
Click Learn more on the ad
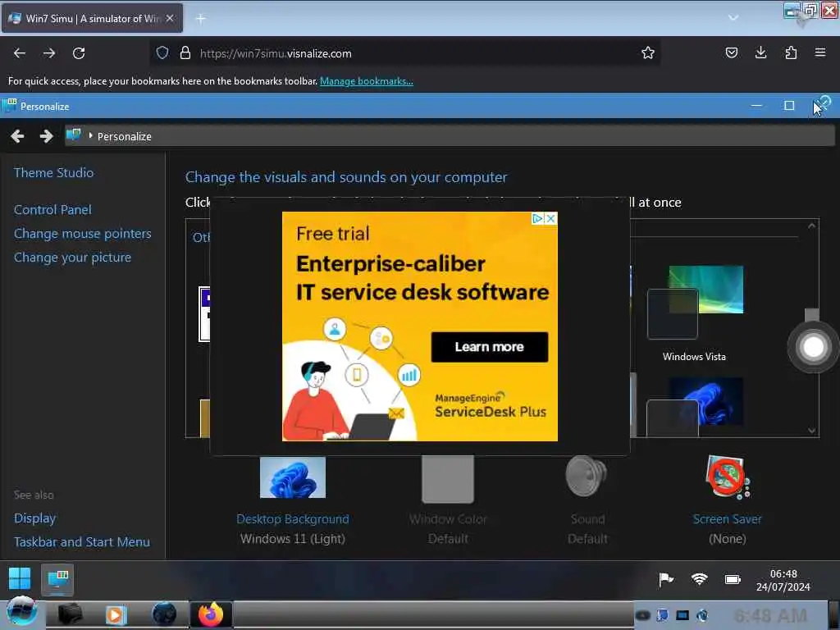[x=490, y=347]
